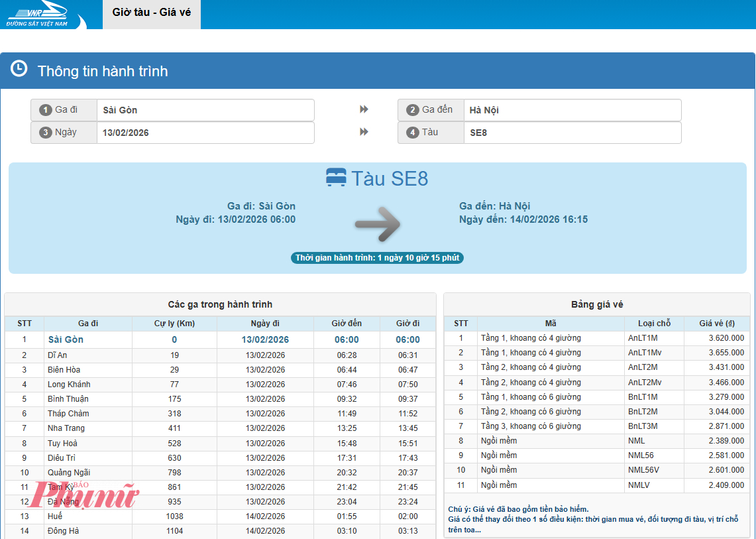The height and width of the screenshot is (539, 756).
Task: Click the bed icon next to Tàu SE8
Action: (336, 178)
